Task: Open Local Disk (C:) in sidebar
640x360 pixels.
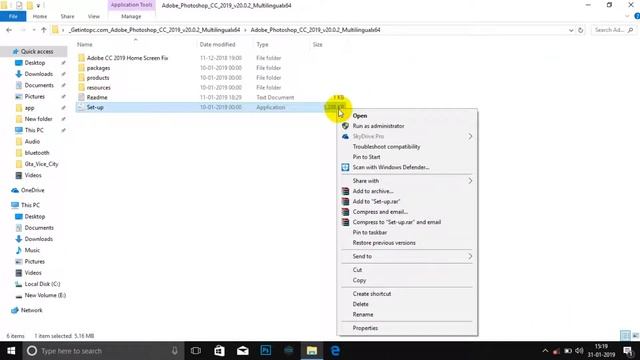Action: [42, 284]
